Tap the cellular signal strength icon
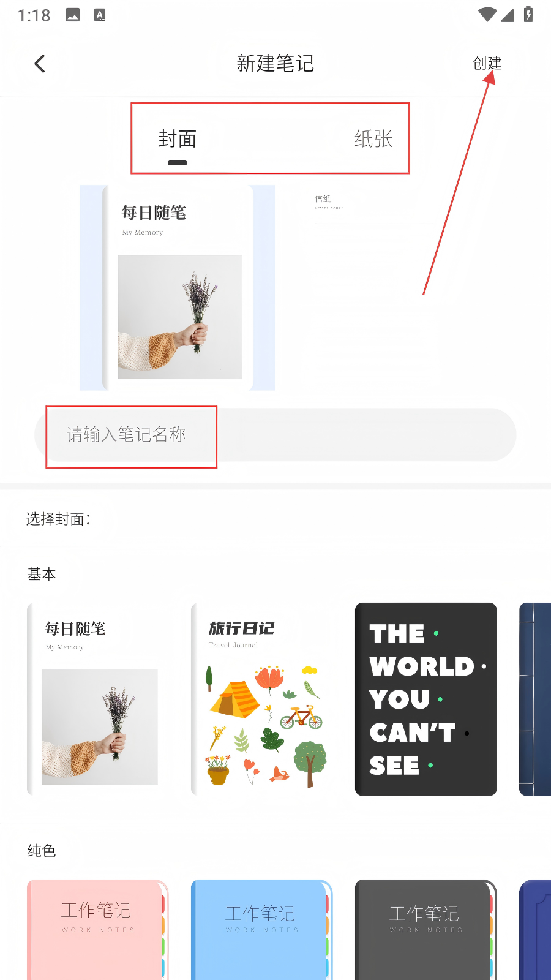 point(508,15)
